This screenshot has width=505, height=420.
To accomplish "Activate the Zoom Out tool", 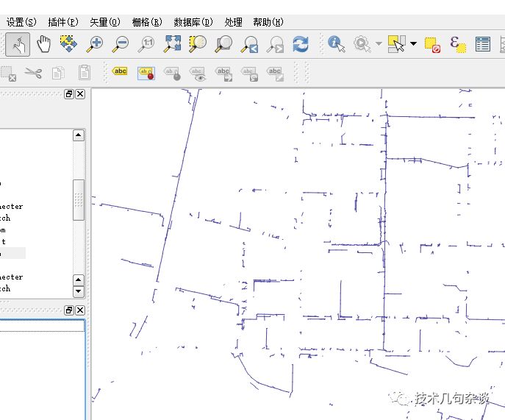I will click(121, 44).
